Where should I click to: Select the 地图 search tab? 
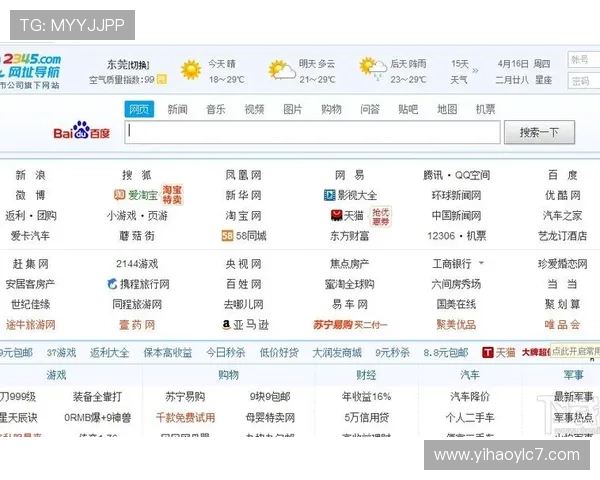[447, 109]
